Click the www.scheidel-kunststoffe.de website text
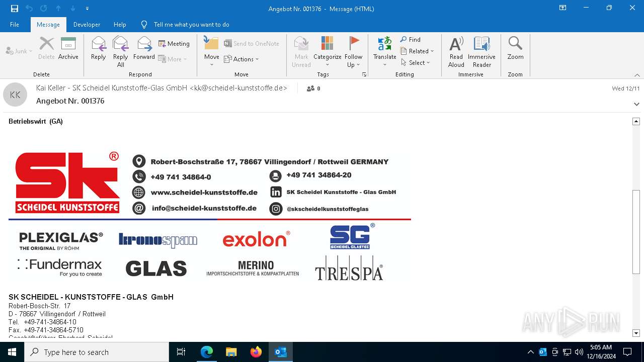The width and height of the screenshot is (644, 362). pos(204,193)
